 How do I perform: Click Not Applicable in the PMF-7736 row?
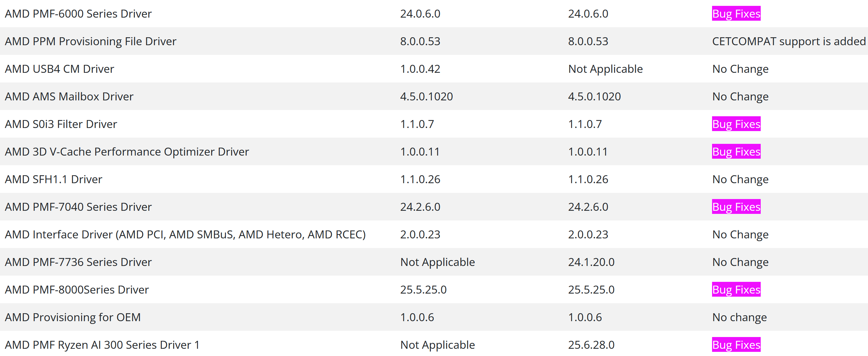click(437, 262)
